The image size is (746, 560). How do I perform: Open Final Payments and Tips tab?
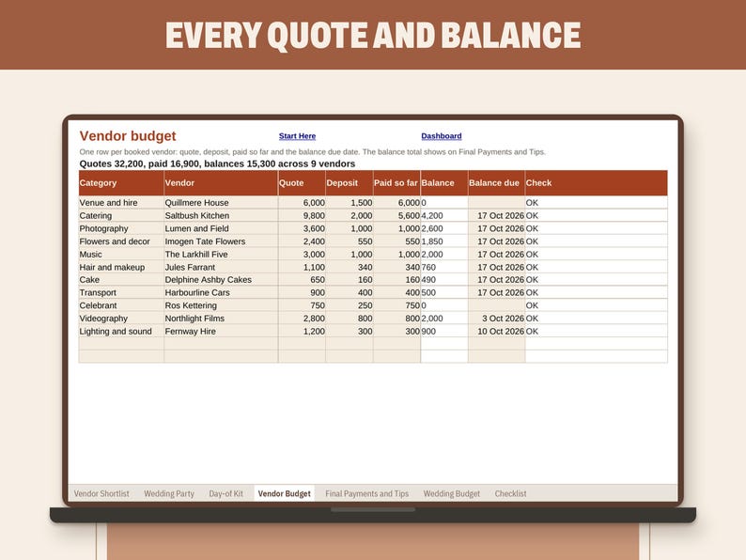coord(366,494)
